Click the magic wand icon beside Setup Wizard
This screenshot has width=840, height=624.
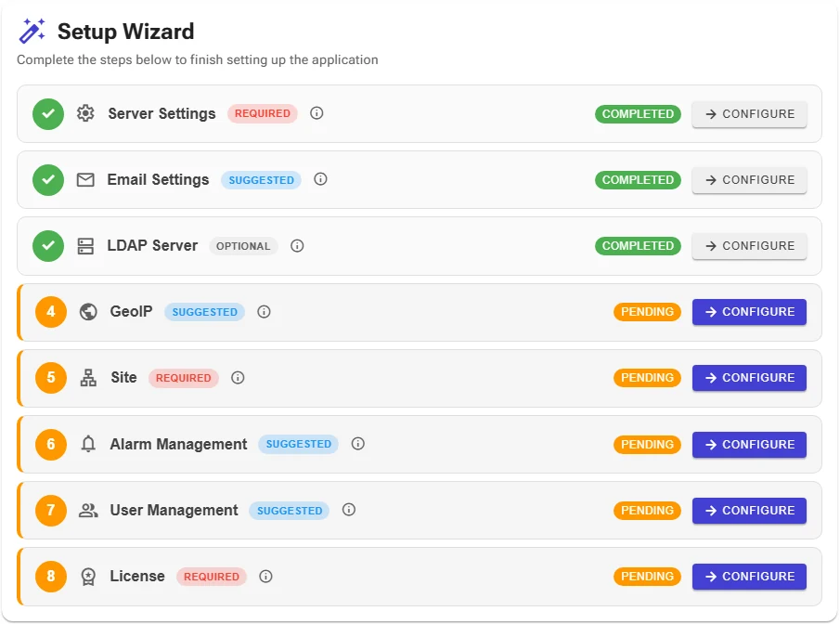[32, 31]
